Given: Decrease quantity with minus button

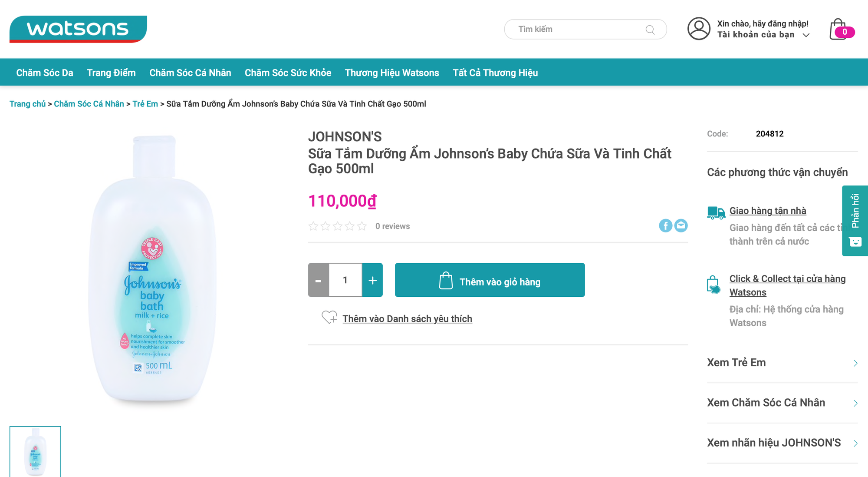Looking at the screenshot, I should click(319, 280).
